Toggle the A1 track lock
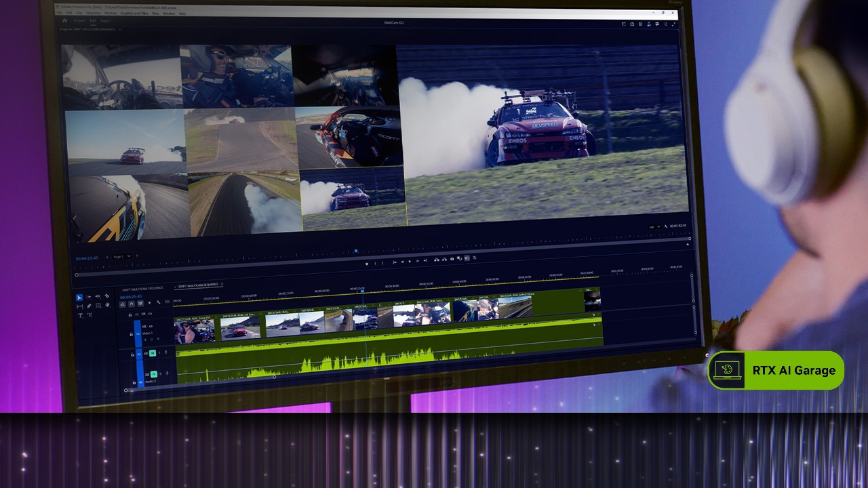The image size is (868, 488). tap(132, 354)
